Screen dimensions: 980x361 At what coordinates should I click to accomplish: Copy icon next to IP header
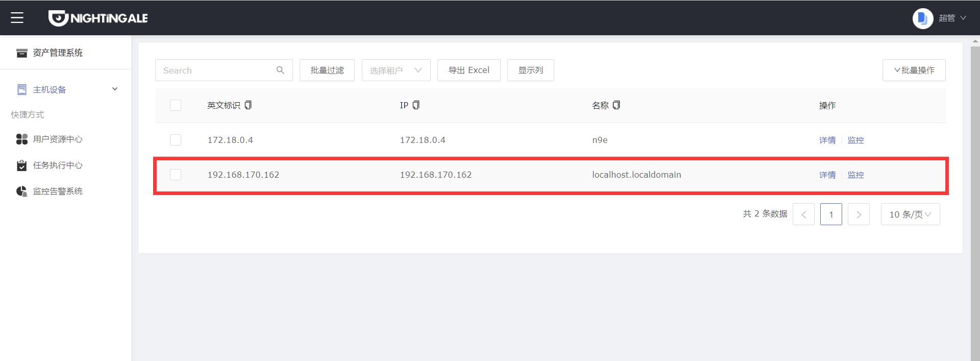pos(416,105)
